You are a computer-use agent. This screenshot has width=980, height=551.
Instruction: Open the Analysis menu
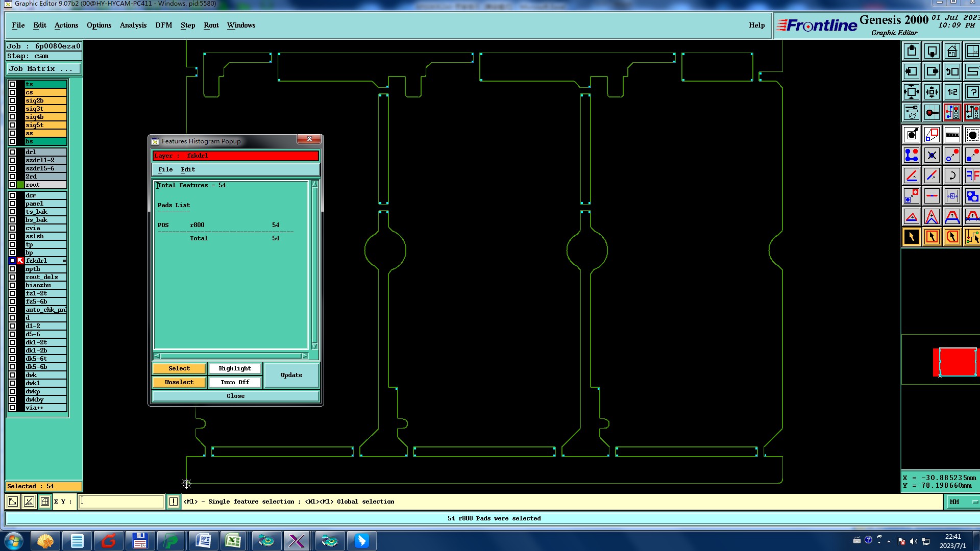[133, 25]
